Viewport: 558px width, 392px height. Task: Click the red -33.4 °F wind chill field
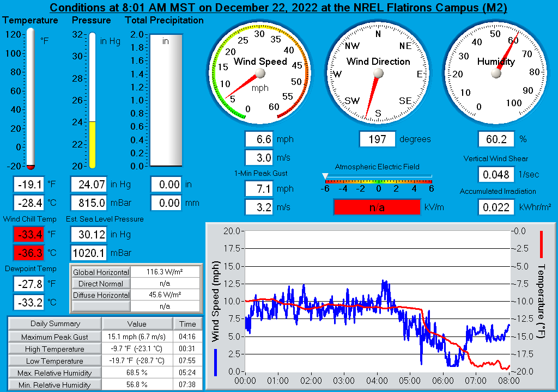click(29, 235)
